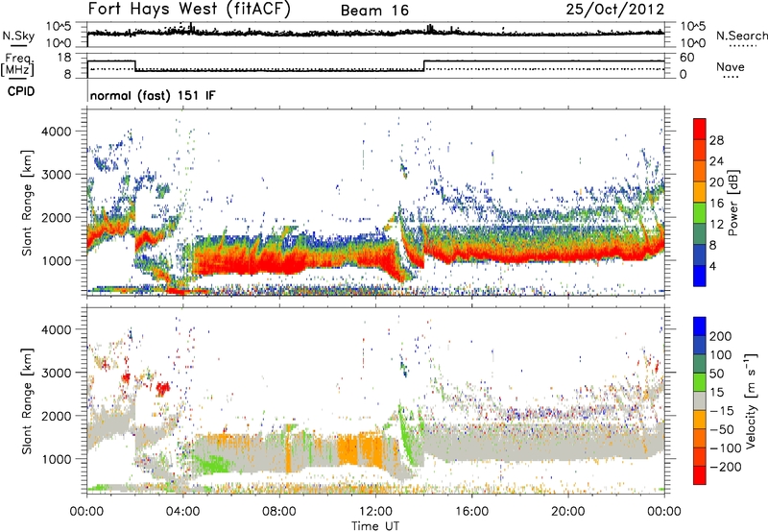Pick light green Power segment between 12 and 16
This screenshot has height=532, width=768.
tap(700, 212)
